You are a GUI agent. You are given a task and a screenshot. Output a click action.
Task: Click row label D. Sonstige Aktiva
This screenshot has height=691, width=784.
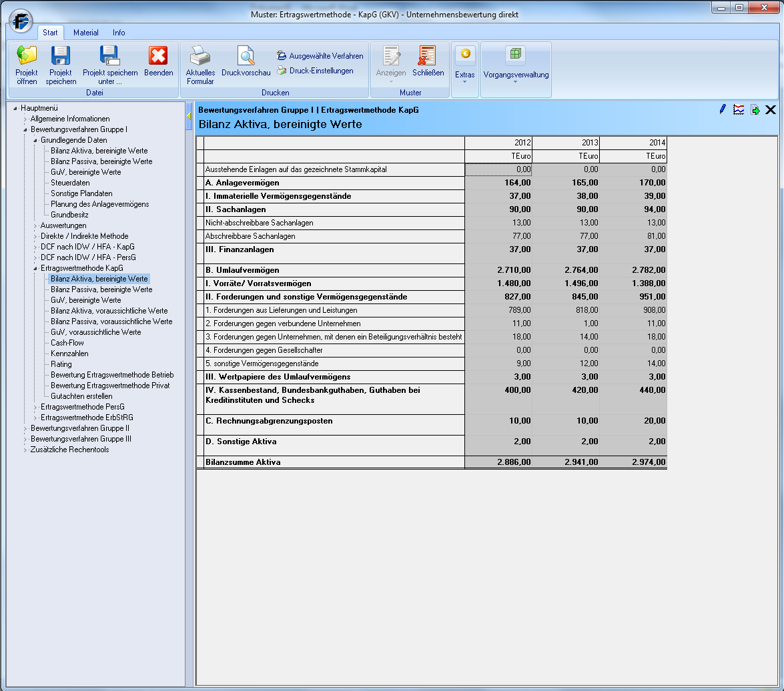(x=242, y=442)
